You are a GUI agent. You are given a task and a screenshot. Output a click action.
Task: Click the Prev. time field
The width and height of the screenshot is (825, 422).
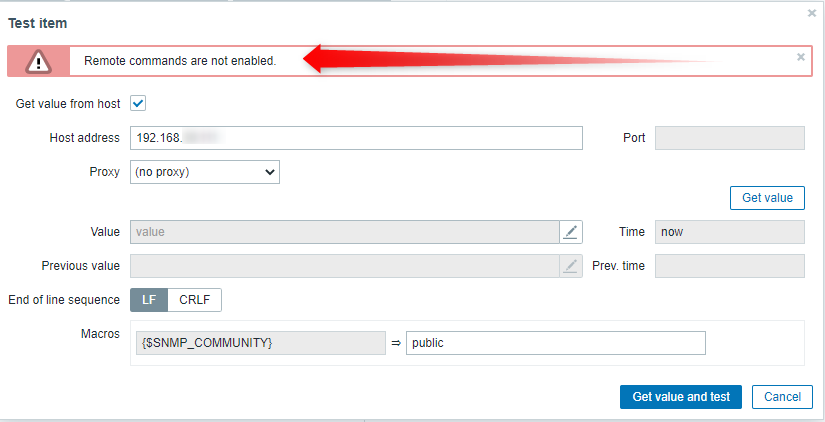tap(729, 266)
